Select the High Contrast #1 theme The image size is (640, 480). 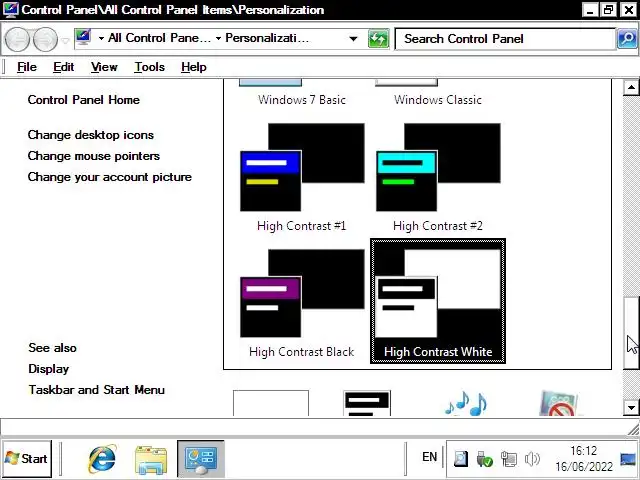pyautogui.click(x=302, y=178)
